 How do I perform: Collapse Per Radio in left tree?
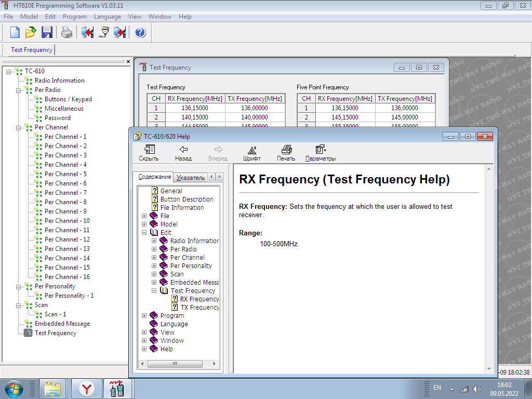click(19, 90)
